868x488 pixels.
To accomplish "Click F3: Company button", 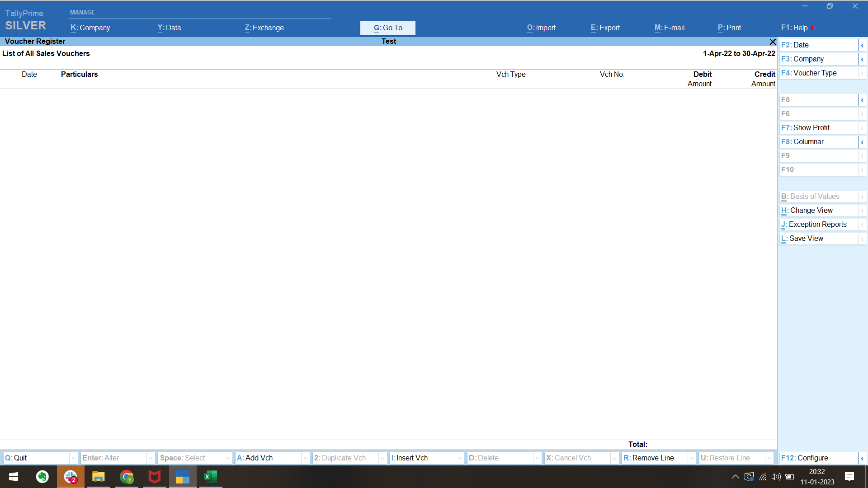I will (x=818, y=59).
